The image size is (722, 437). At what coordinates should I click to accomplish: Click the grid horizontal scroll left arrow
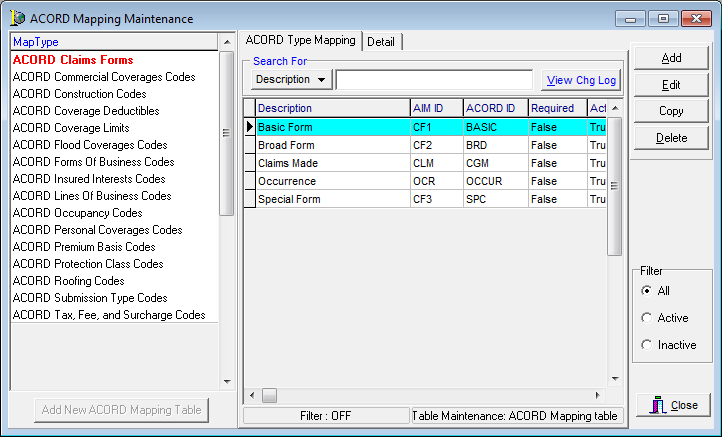[252, 395]
